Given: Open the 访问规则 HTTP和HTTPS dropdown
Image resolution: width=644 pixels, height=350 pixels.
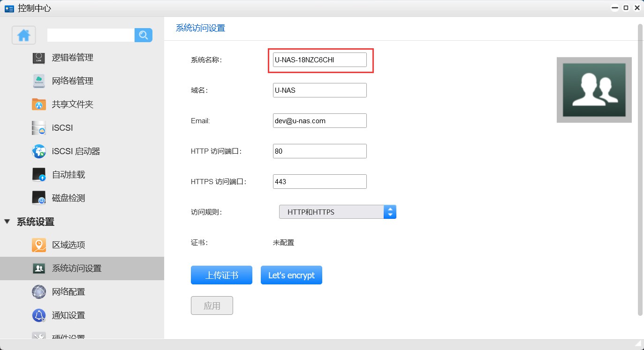Looking at the screenshot, I should 338,212.
